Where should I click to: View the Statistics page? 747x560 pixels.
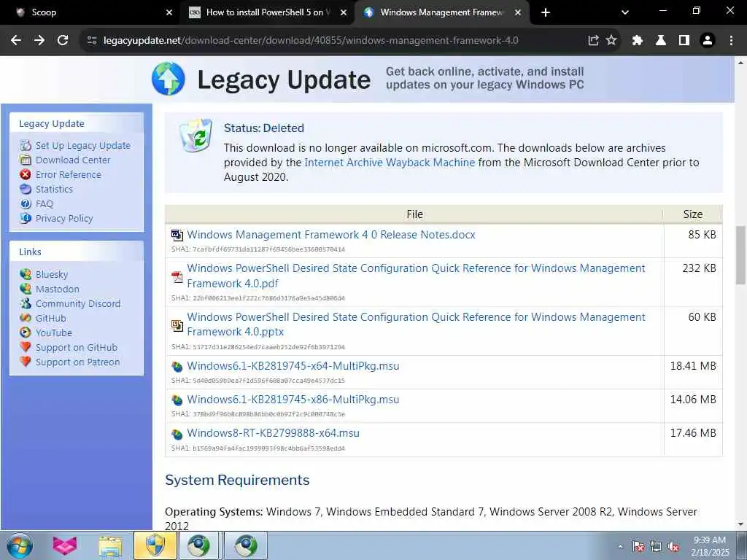coord(54,189)
